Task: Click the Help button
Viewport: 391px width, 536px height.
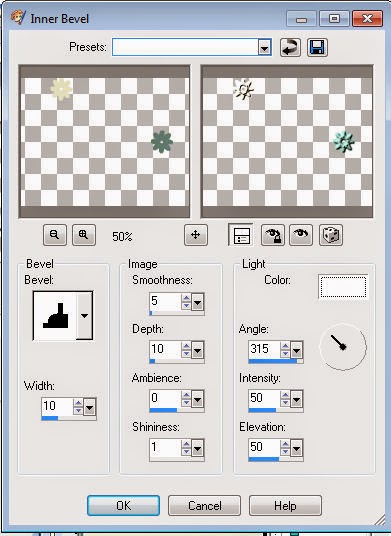Action: [x=285, y=505]
